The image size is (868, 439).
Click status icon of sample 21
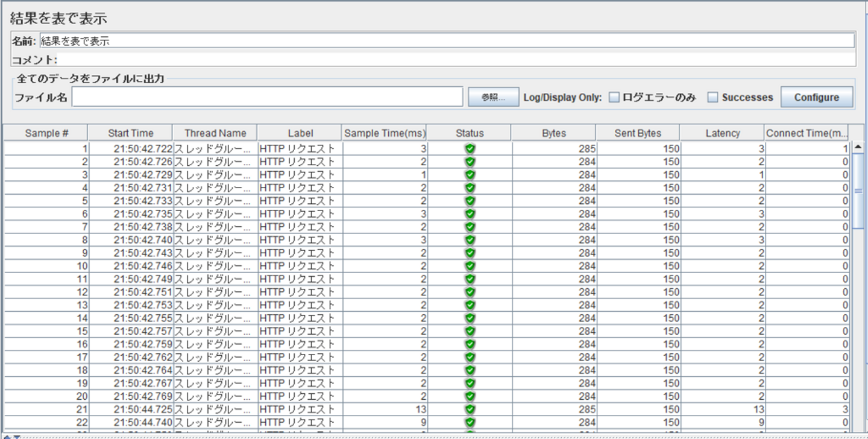click(x=470, y=409)
